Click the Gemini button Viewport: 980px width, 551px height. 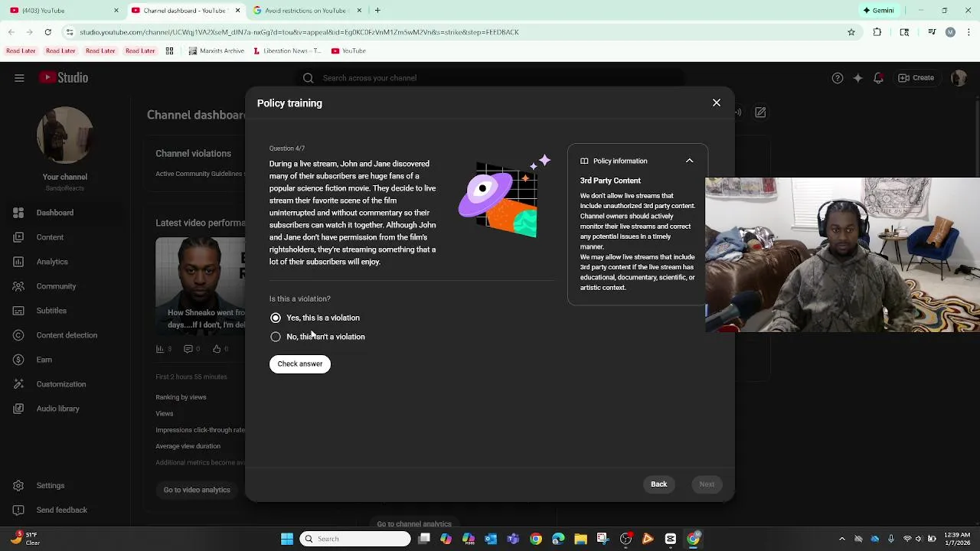(878, 11)
